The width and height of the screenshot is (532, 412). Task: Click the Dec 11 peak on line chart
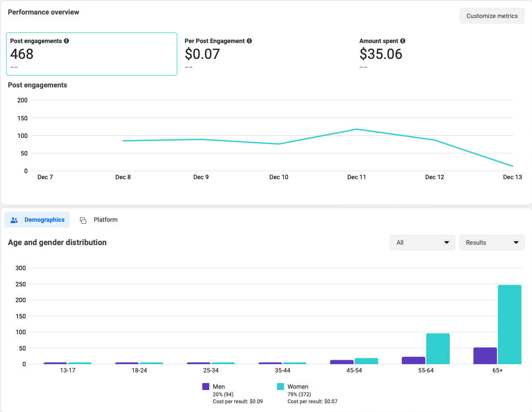pos(357,129)
